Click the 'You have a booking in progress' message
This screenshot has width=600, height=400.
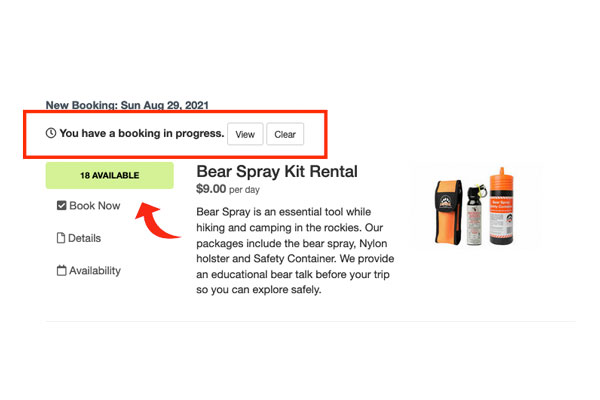tap(141, 133)
